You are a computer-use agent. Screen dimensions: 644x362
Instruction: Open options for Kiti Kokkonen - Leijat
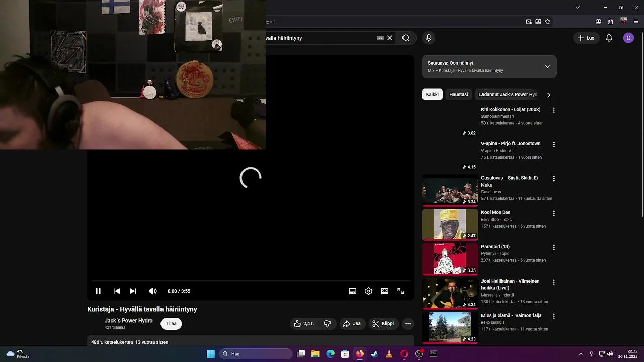tap(554, 110)
